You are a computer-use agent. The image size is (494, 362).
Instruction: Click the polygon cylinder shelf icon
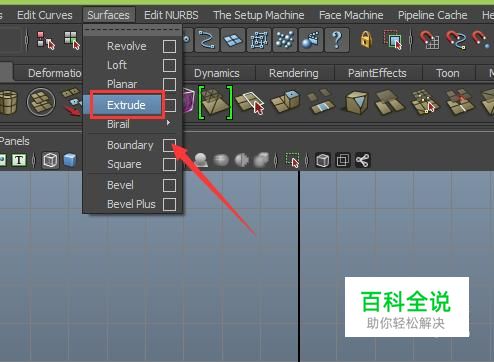(8, 102)
